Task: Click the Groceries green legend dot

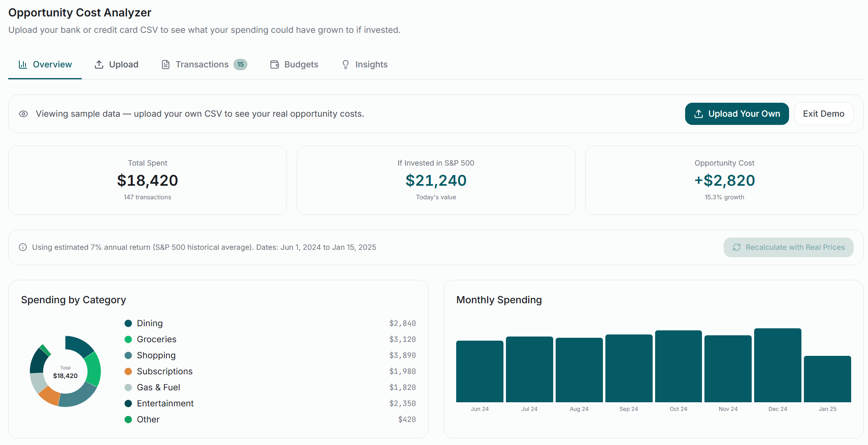Action: pos(128,339)
